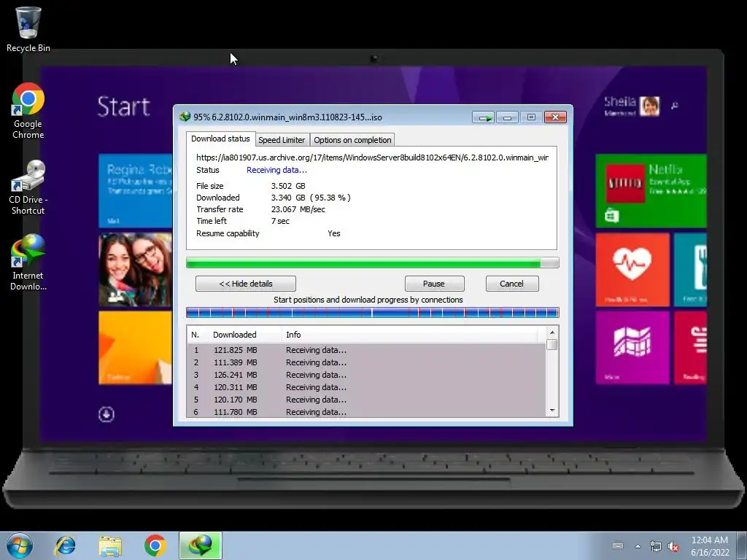Select connection row with 120.170 MB
The width and height of the screenshot is (747, 560).
[366, 400]
